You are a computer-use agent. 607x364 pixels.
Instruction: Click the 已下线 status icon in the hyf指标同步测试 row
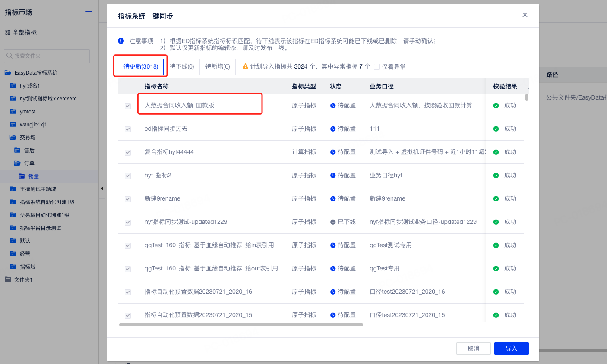333,222
